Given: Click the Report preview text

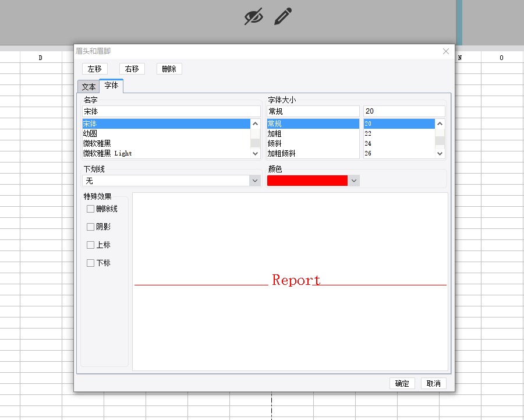Looking at the screenshot, I should click(x=296, y=280).
